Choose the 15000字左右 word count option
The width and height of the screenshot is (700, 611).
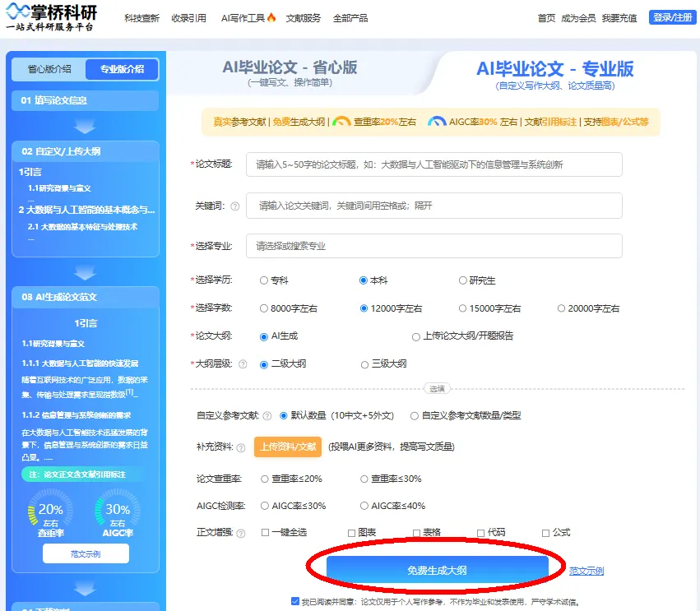click(462, 308)
